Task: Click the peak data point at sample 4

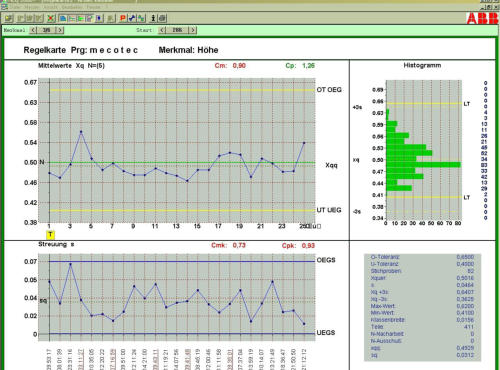Action: pyautogui.click(x=81, y=132)
